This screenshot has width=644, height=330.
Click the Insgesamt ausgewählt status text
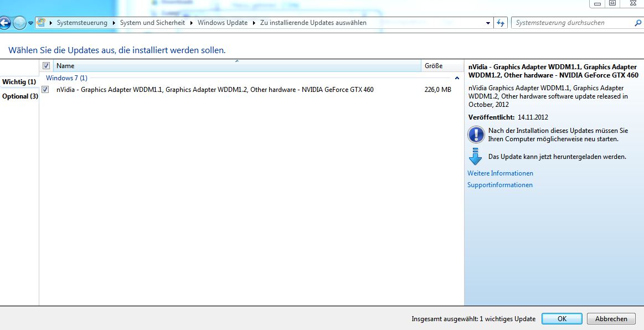click(x=473, y=319)
